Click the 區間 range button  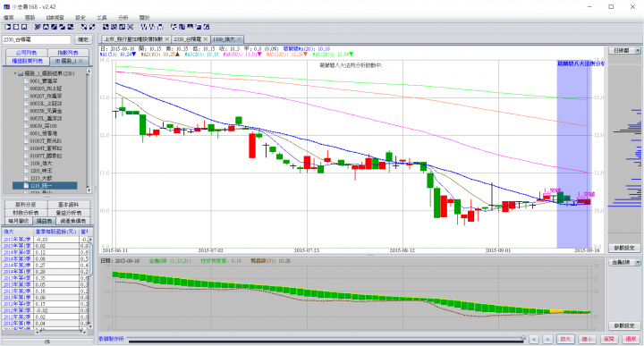pos(609,339)
